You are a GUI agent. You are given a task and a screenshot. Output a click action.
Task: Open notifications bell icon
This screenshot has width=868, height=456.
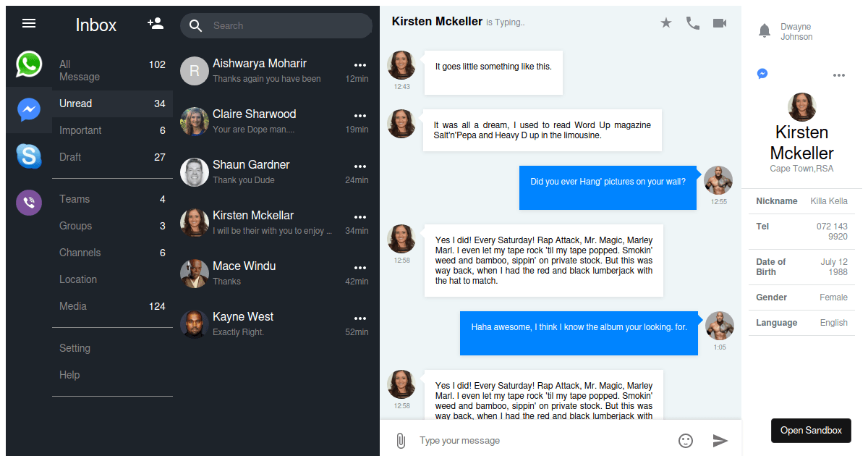(x=765, y=30)
